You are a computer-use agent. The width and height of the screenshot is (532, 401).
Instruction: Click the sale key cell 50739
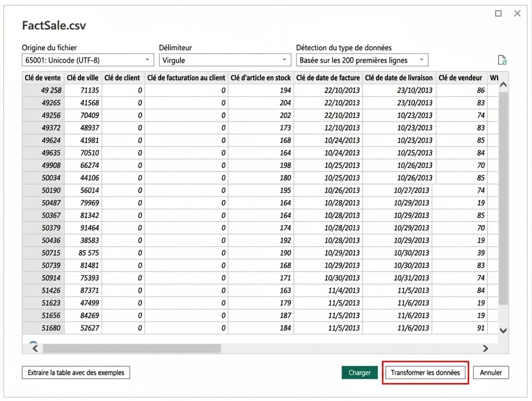point(44,265)
